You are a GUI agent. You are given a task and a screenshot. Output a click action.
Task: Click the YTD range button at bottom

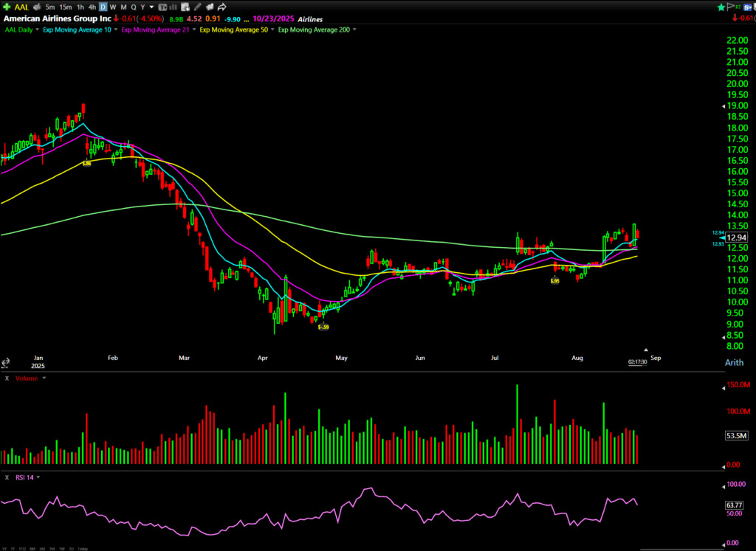click(22, 549)
